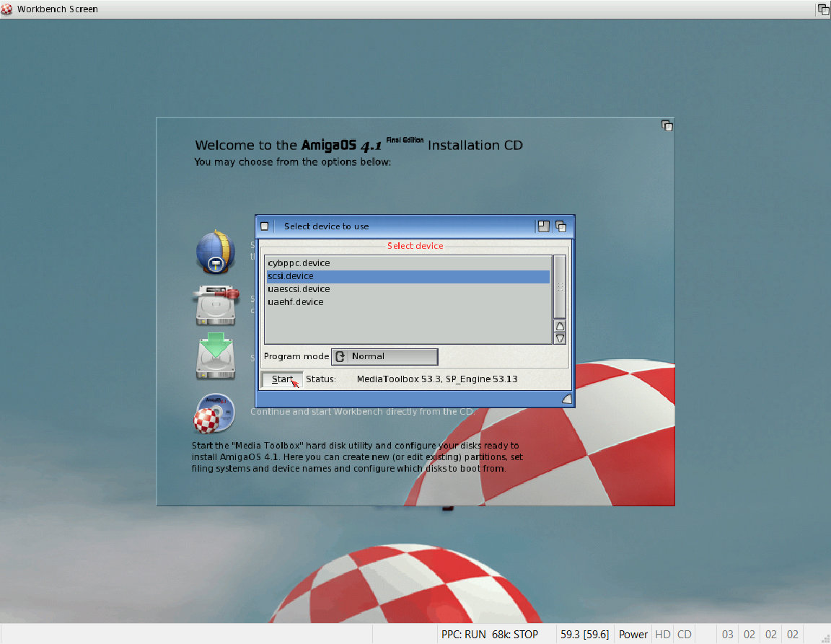Click the Start button
Screen dimensions: 831x644
point(282,379)
